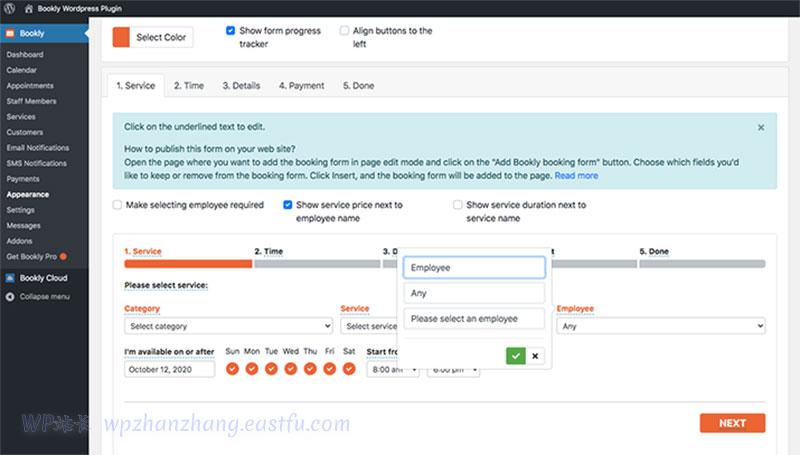Click the WordPress logo icon
The height and width of the screenshot is (455, 800).
pos(9,8)
